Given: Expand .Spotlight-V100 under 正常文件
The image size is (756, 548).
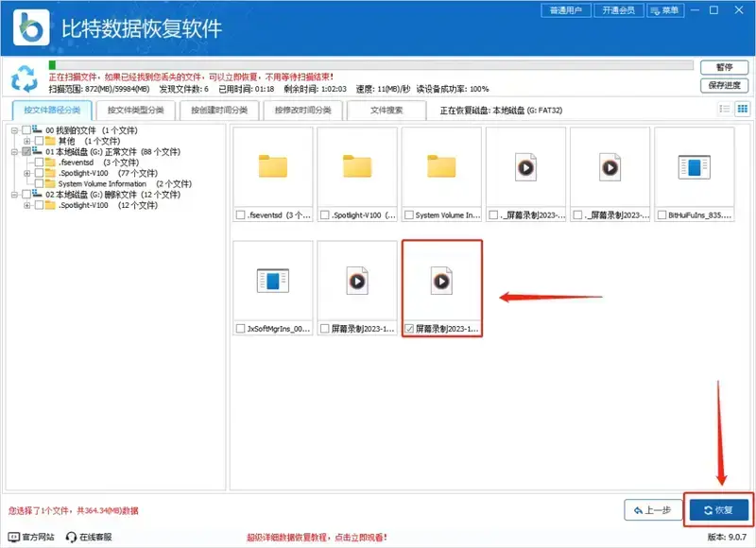Looking at the screenshot, I should tap(27, 174).
